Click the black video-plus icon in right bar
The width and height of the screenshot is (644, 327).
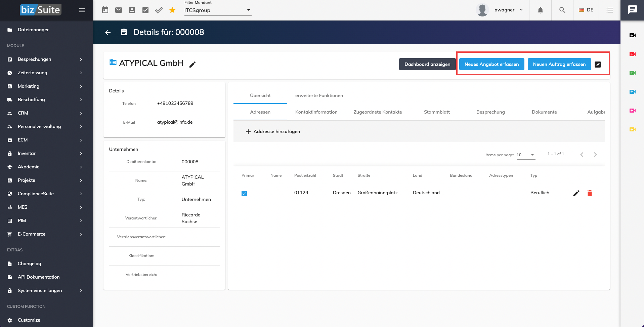point(632,35)
